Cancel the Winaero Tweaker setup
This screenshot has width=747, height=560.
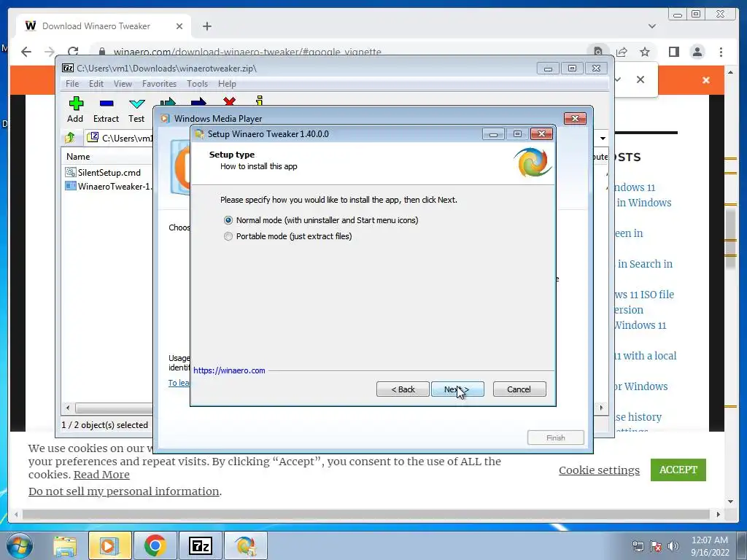coord(519,389)
